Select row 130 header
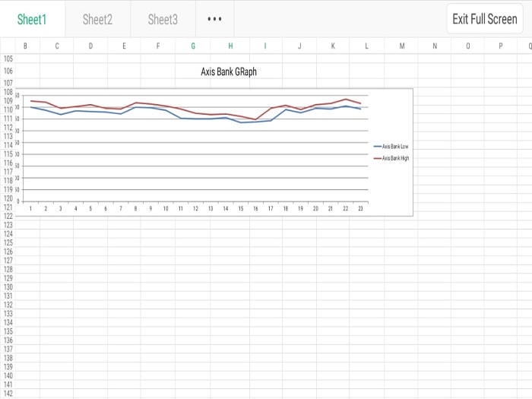532x399 pixels. click(8, 287)
